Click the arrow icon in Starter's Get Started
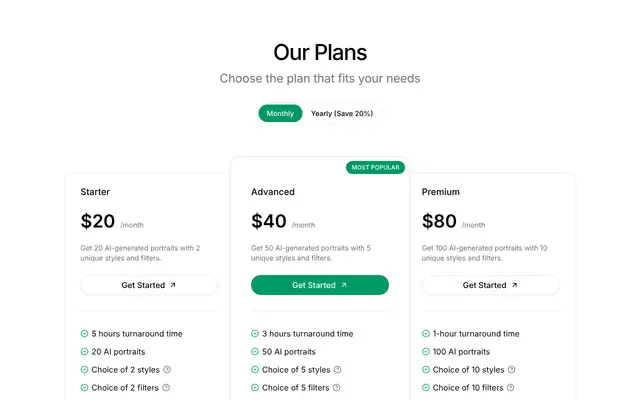This screenshot has height=400, width=640. [173, 285]
